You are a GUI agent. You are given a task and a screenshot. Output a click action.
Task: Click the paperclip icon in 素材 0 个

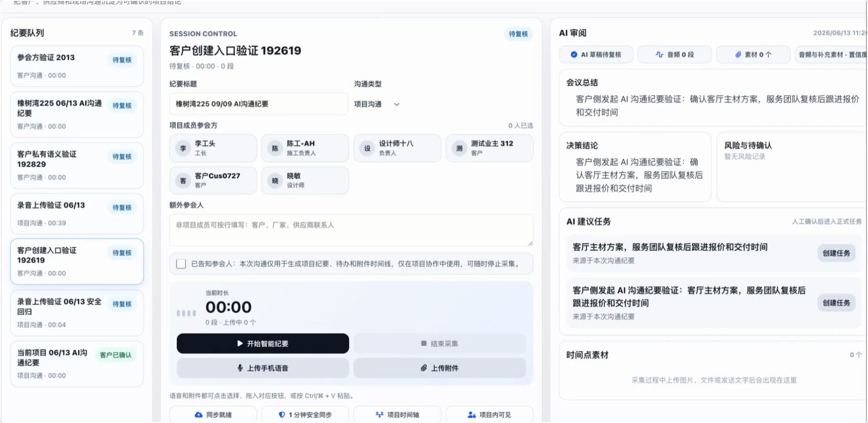pyautogui.click(x=738, y=54)
